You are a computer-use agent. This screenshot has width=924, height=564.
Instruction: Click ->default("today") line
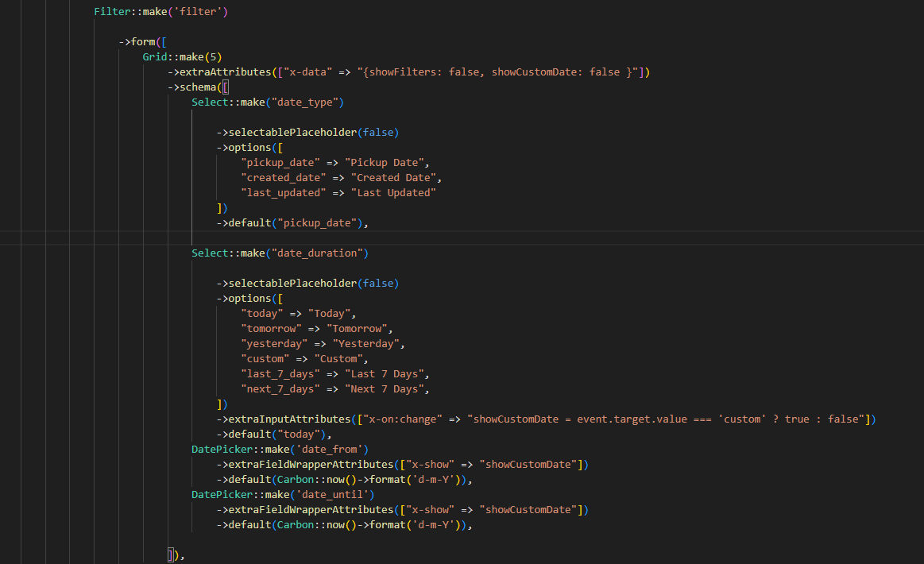[x=274, y=435]
